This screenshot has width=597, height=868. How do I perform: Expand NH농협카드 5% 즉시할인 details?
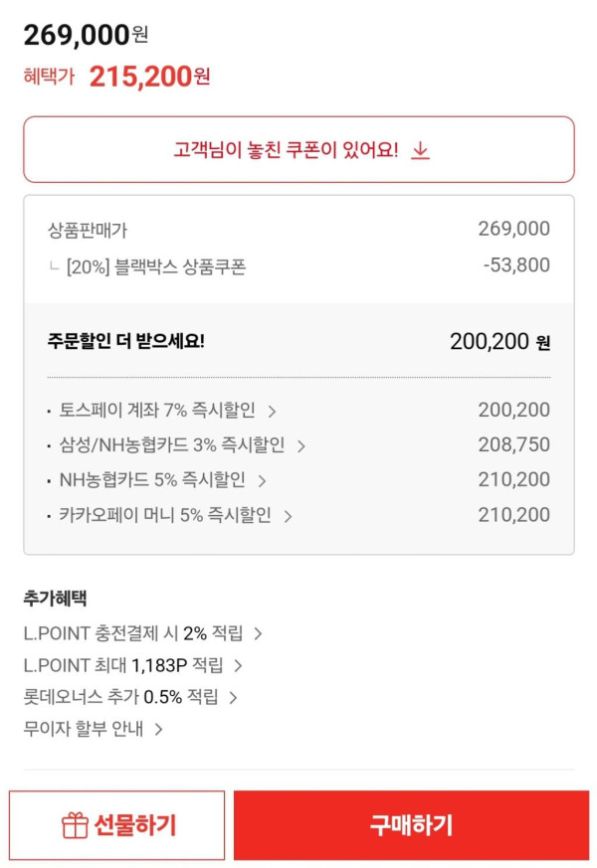pyautogui.click(x=152, y=480)
